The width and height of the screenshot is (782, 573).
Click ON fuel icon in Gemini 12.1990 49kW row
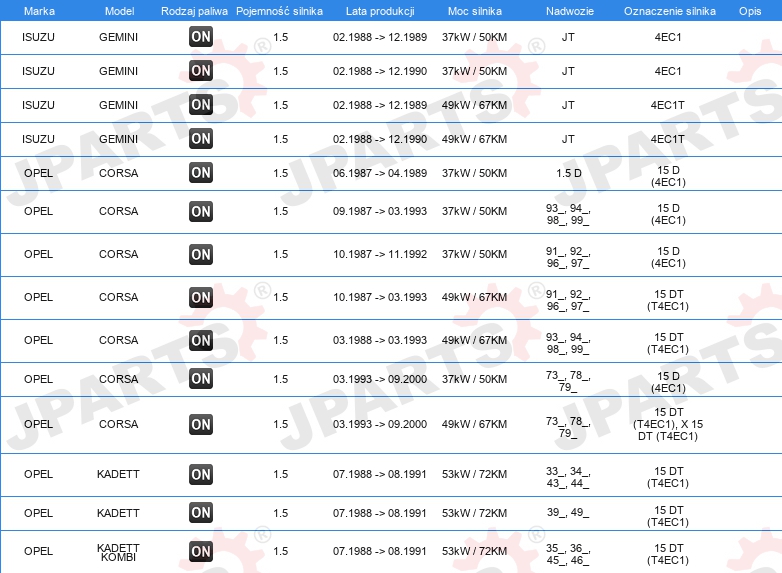(x=201, y=139)
